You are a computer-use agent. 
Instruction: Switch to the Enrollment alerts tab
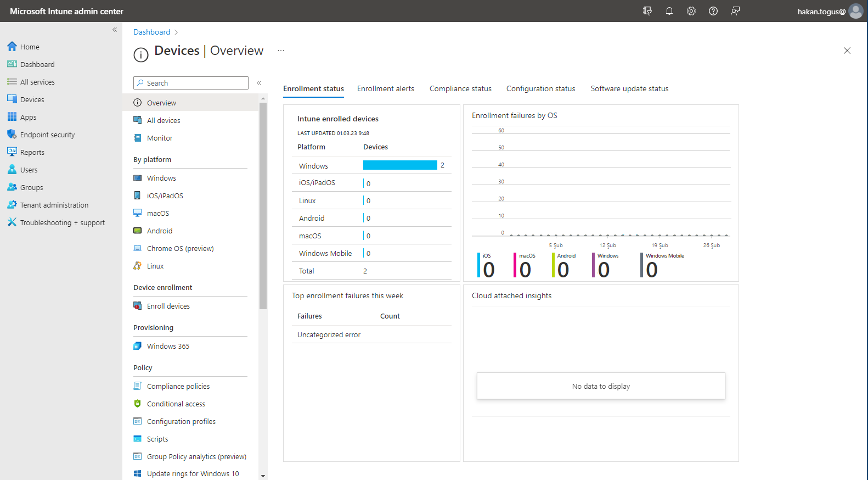pyautogui.click(x=386, y=88)
